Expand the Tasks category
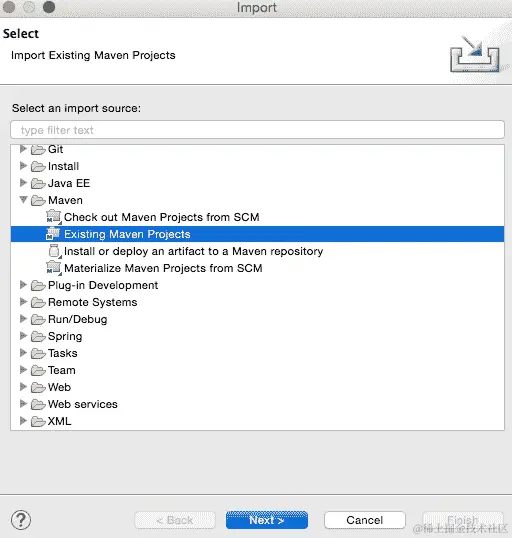 coord(23,352)
